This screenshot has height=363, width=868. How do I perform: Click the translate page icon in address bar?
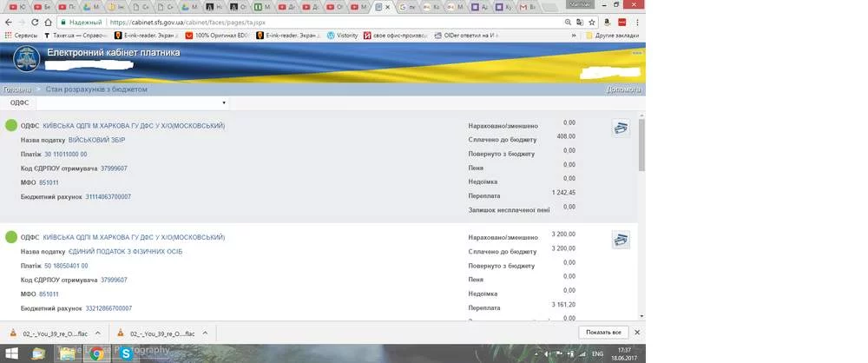[580, 23]
